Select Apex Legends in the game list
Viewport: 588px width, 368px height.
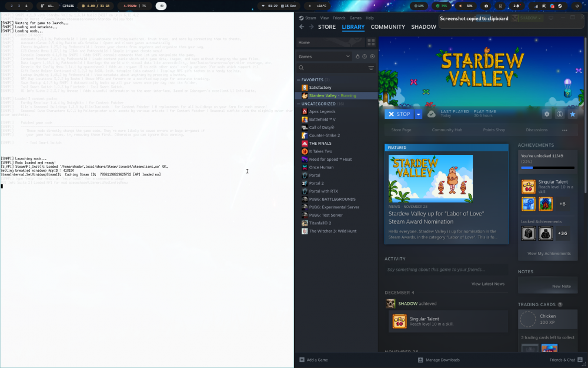point(336,111)
